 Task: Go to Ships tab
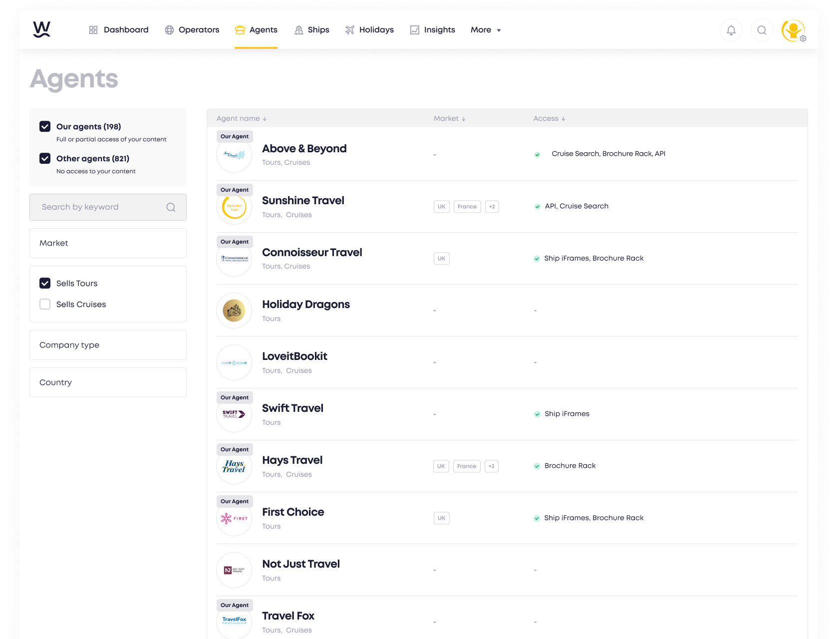click(x=311, y=30)
